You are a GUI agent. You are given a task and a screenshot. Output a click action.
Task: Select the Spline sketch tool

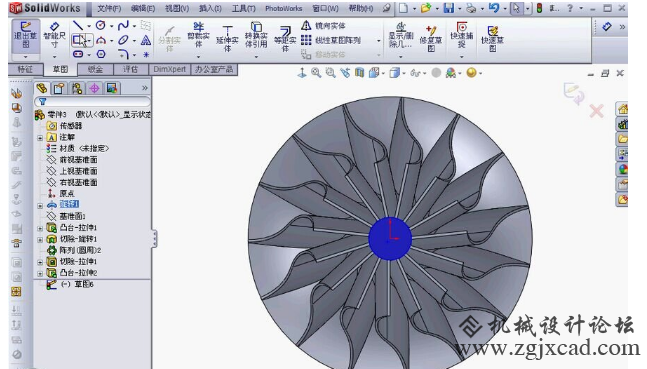click(x=123, y=26)
